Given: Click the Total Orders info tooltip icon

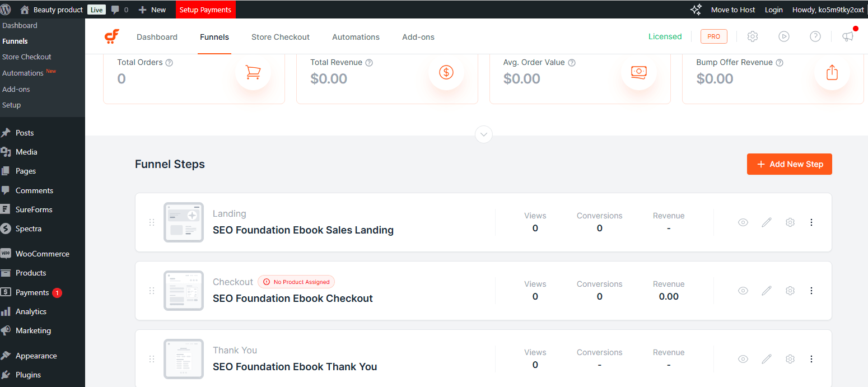Looking at the screenshot, I should pyautogui.click(x=169, y=63).
